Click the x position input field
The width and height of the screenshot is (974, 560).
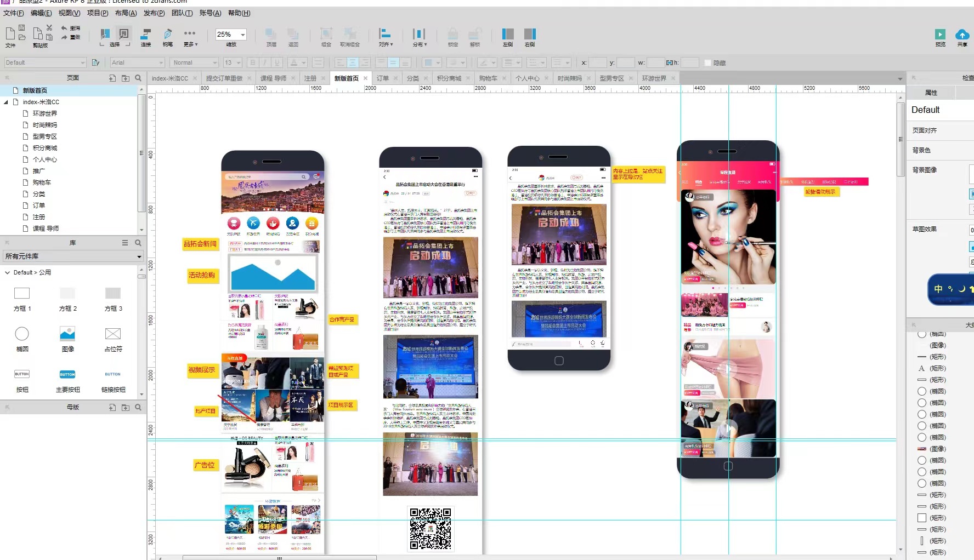(x=598, y=62)
